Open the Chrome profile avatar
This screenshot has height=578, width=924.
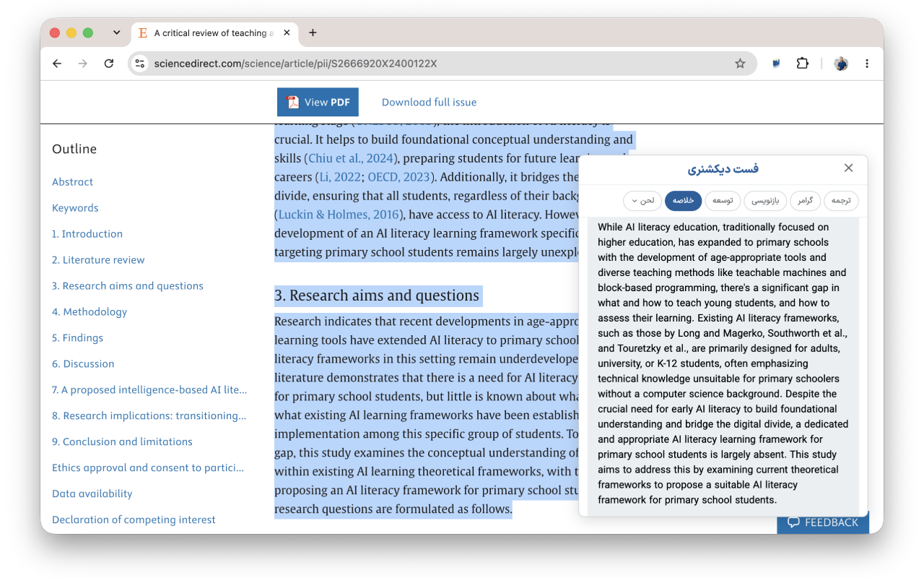click(x=841, y=64)
